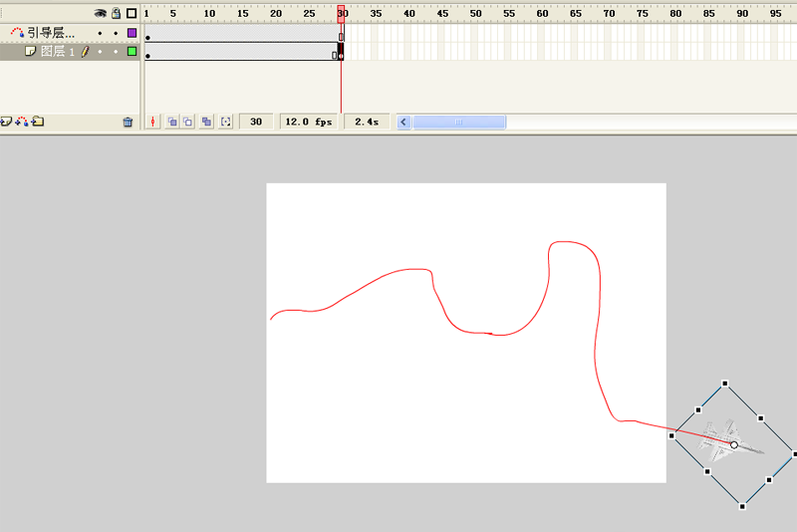Viewport: 797px width, 532px height.
Task: Click the timeline horizontal scrollbar thumb
Action: (x=459, y=122)
